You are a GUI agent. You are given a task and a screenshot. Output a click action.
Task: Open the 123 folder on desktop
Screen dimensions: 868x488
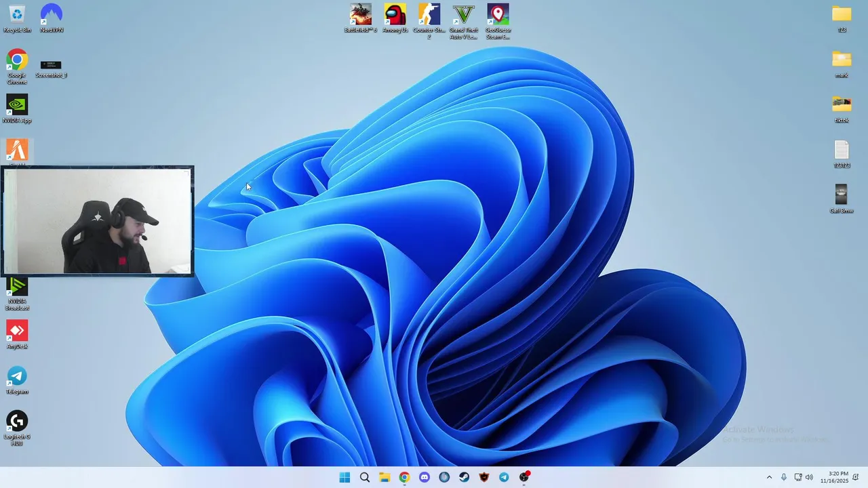tap(842, 19)
